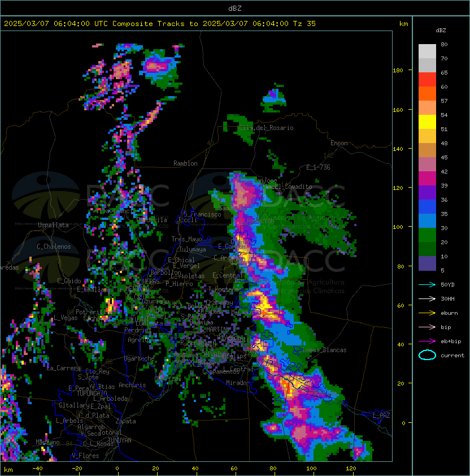Image resolution: width=470 pixels, height=476 pixels.
Task: Click the '120' tick on horizontal axis
Action: 351,469
